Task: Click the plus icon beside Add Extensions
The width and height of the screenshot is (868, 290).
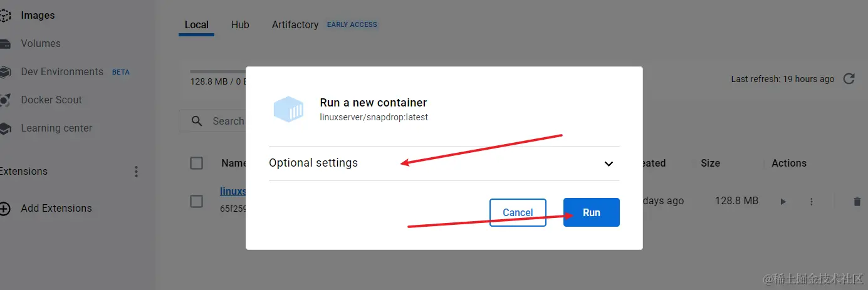Action: (x=4, y=209)
